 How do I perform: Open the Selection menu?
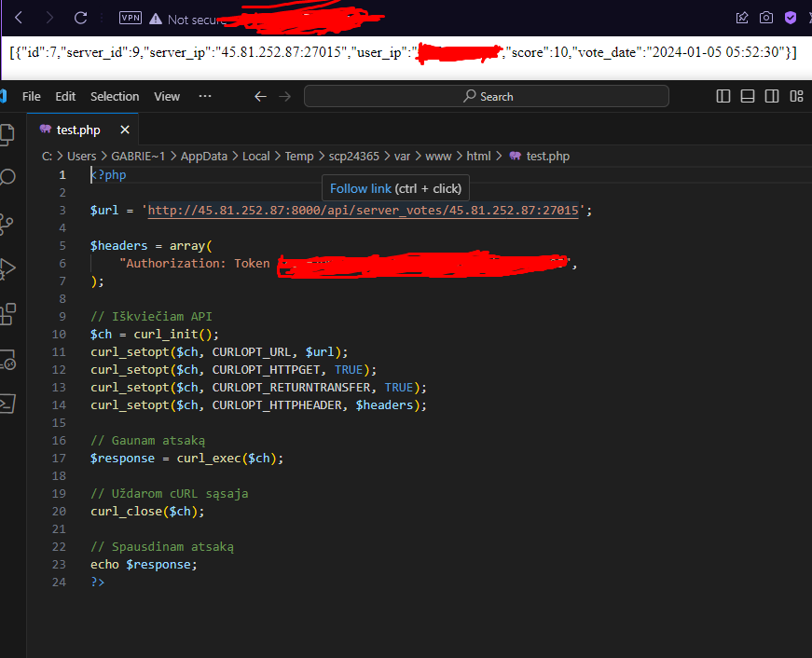click(x=115, y=96)
